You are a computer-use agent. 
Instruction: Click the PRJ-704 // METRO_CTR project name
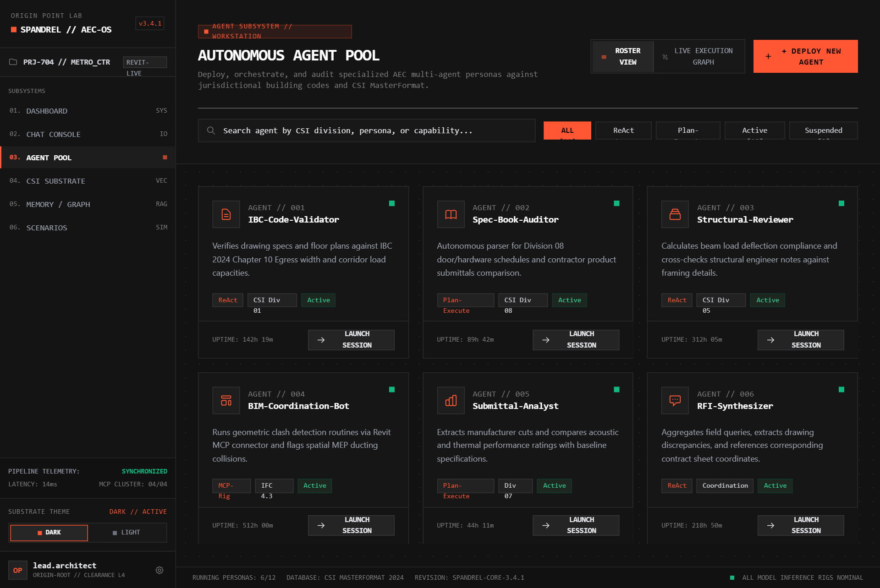pos(66,62)
